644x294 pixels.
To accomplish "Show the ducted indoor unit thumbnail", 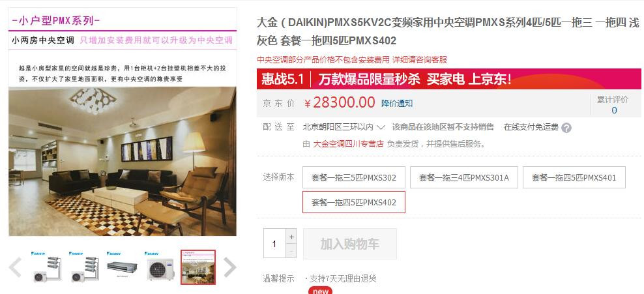I will click(122, 267).
